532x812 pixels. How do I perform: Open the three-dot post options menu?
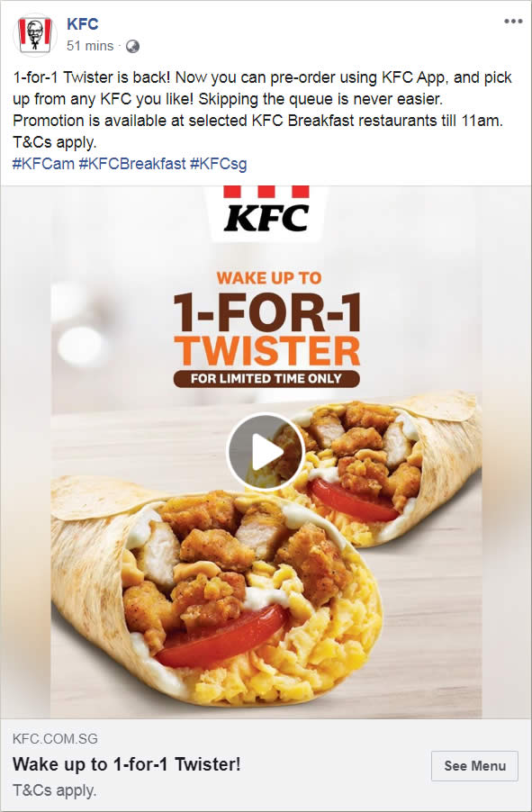click(x=513, y=22)
